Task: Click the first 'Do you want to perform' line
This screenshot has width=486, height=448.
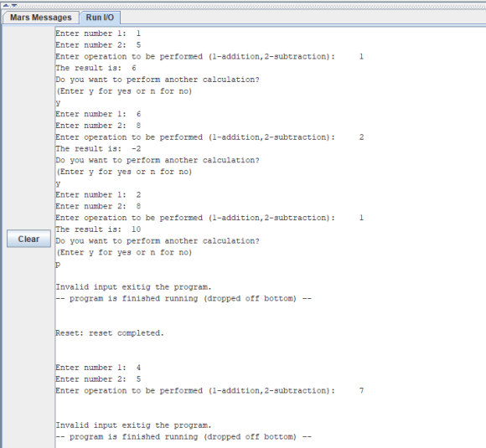Action: pos(158,80)
